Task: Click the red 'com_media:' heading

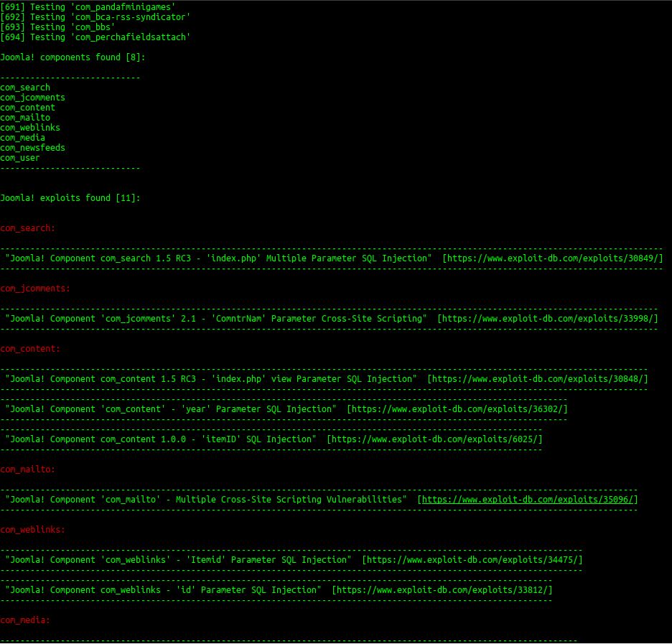Action: coord(25,620)
